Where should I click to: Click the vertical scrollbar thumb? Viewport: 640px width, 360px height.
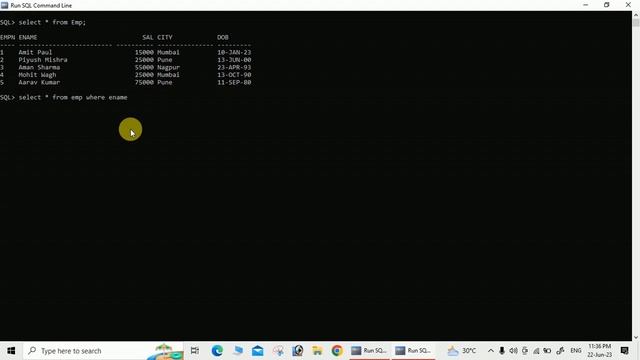pyautogui.click(x=636, y=22)
